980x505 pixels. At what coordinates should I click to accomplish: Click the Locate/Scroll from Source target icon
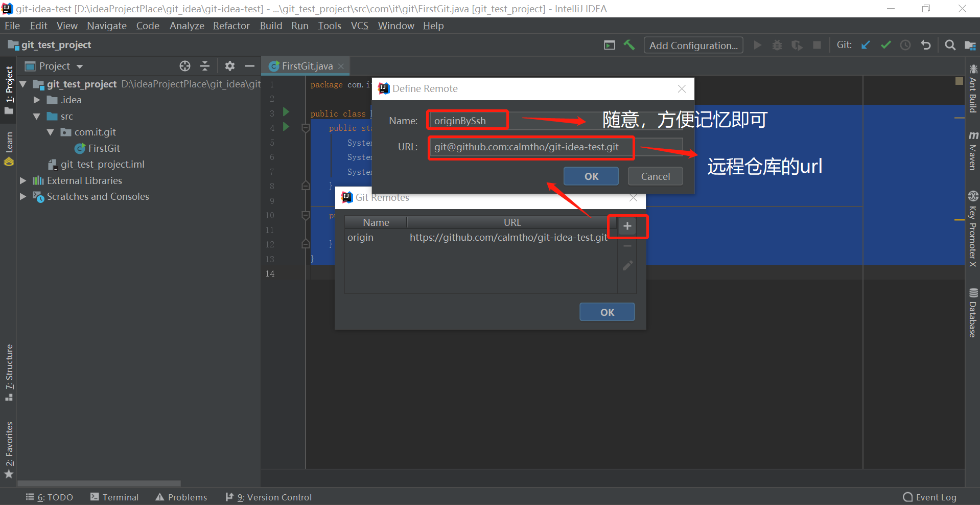(185, 66)
